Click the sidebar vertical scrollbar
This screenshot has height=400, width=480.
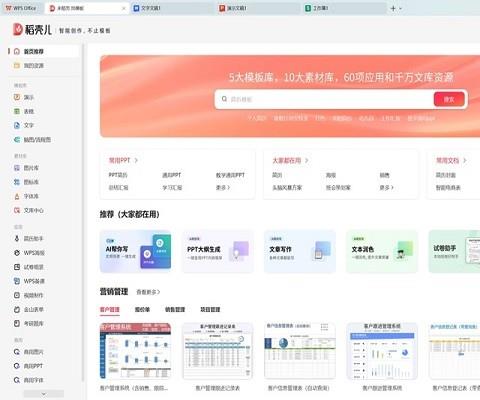point(83,213)
